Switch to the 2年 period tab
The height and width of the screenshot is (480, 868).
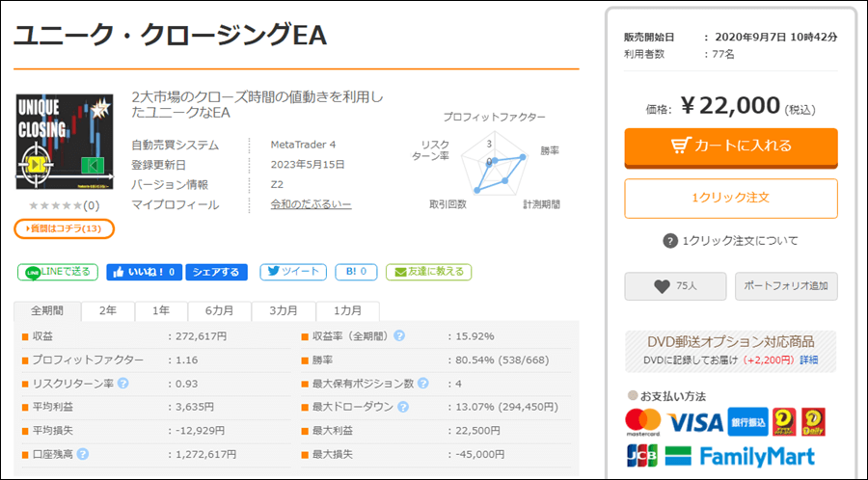(108, 311)
